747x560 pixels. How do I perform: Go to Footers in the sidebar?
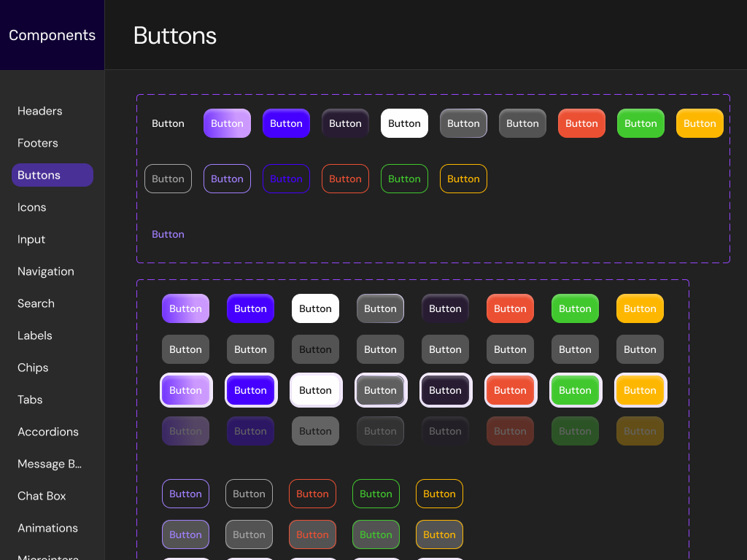click(x=38, y=143)
